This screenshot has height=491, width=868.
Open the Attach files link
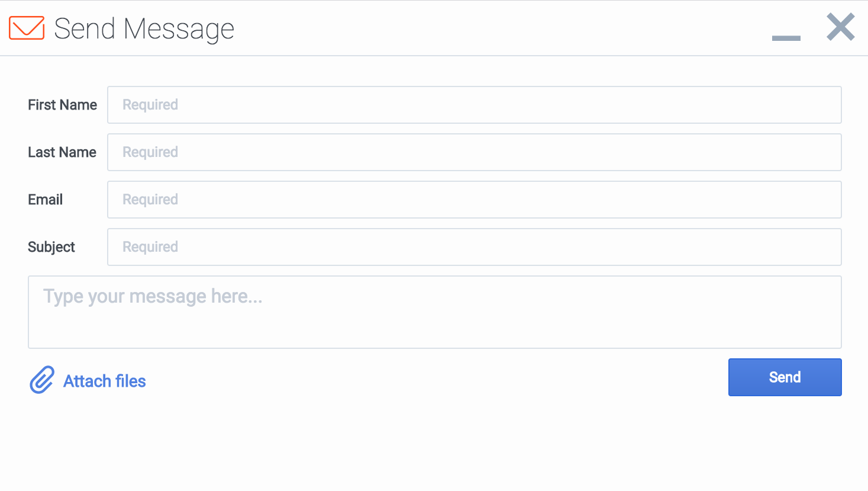pyautogui.click(x=105, y=381)
